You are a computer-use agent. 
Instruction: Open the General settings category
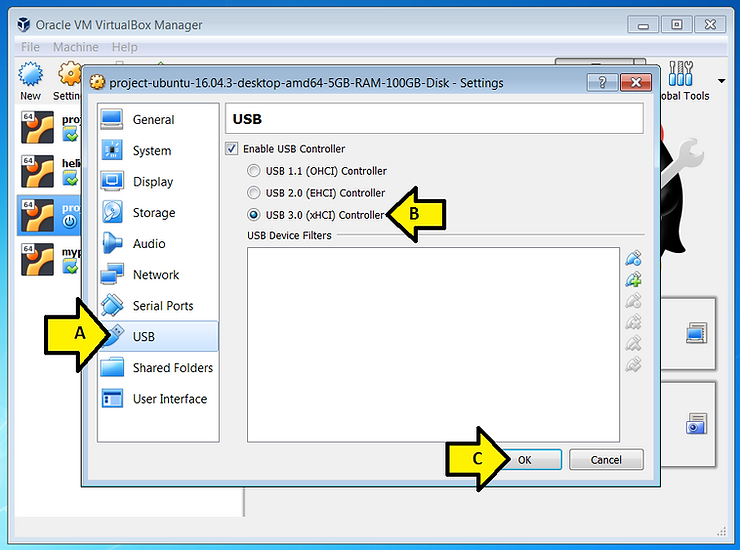point(158,119)
